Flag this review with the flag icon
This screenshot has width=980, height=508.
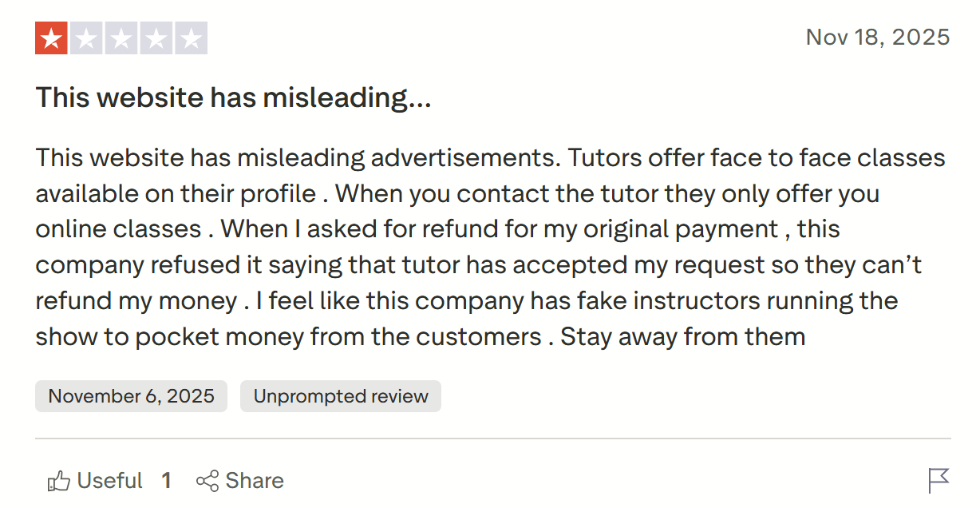[x=939, y=481]
